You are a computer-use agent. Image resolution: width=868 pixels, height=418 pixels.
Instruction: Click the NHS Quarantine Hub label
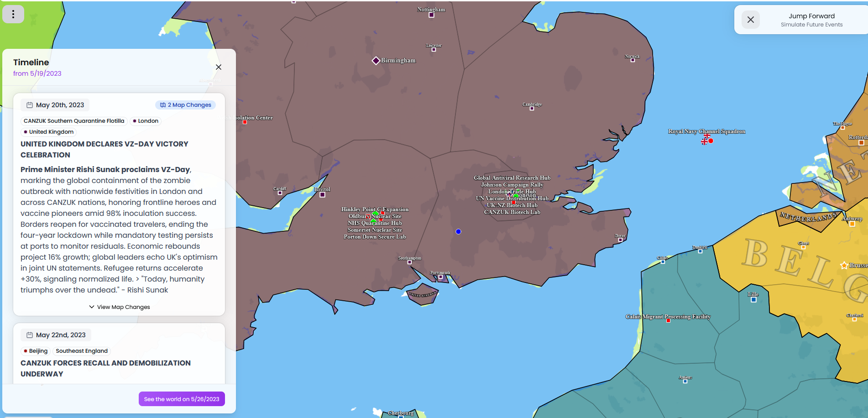(x=375, y=223)
